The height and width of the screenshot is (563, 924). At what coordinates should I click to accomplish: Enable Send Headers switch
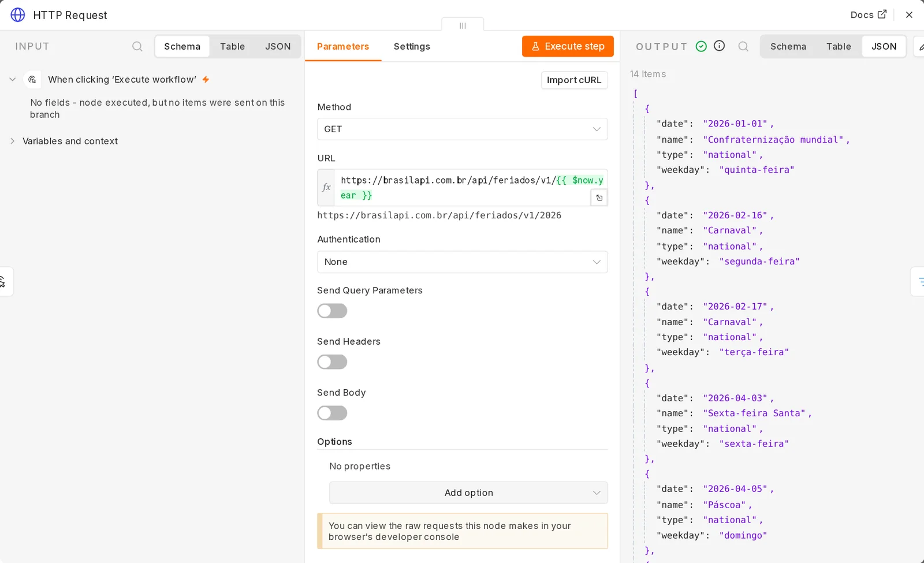click(332, 362)
